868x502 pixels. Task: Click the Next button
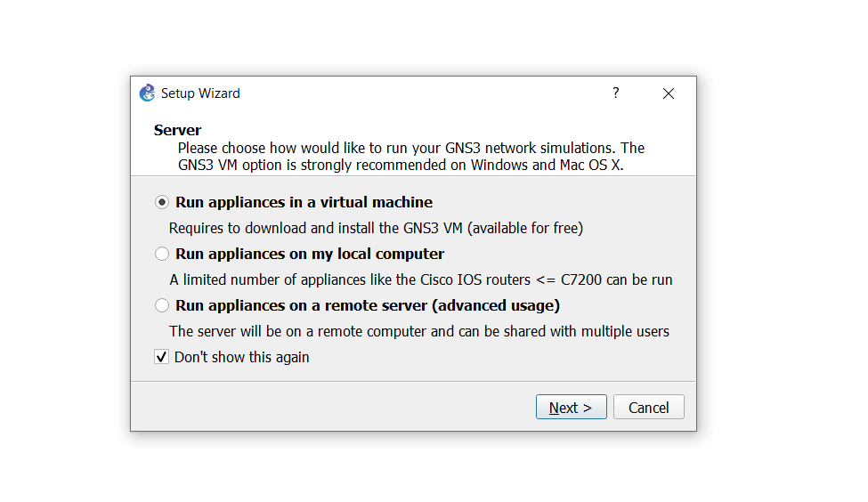(571, 408)
